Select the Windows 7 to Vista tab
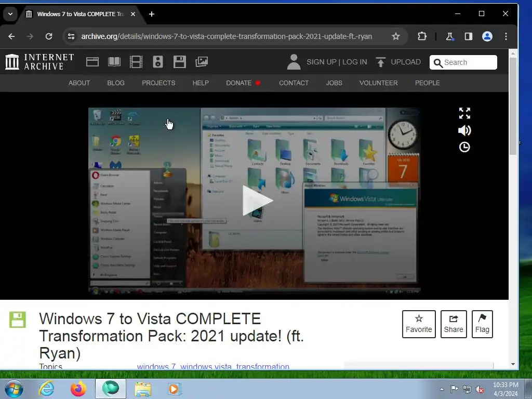The image size is (532, 399). (81, 14)
